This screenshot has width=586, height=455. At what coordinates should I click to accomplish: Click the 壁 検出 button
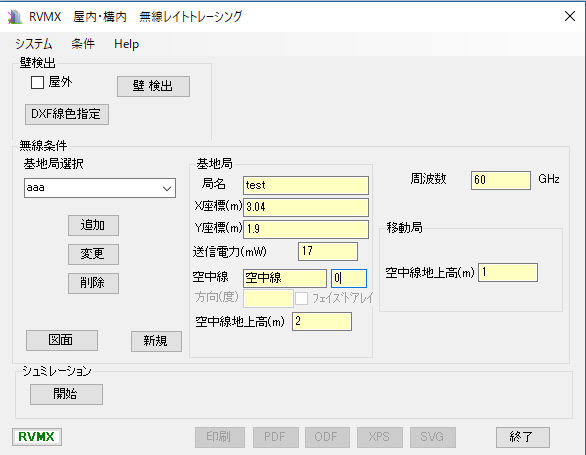tap(153, 86)
